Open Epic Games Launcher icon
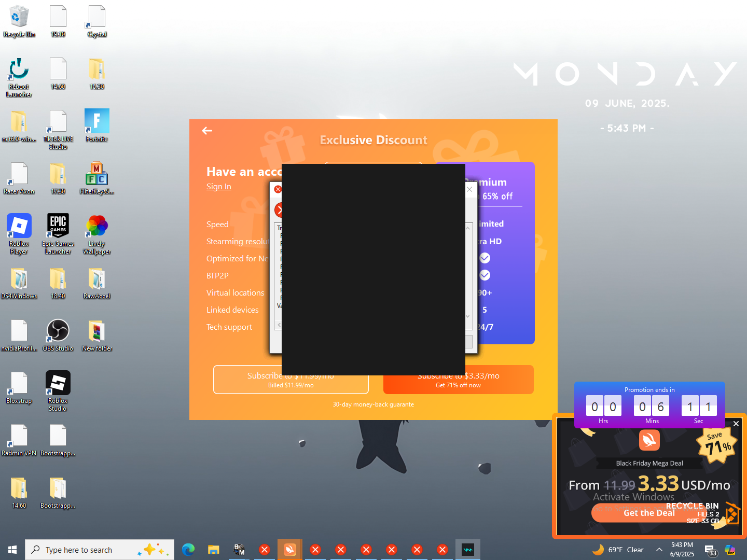The width and height of the screenshot is (747, 560). pos(58,235)
